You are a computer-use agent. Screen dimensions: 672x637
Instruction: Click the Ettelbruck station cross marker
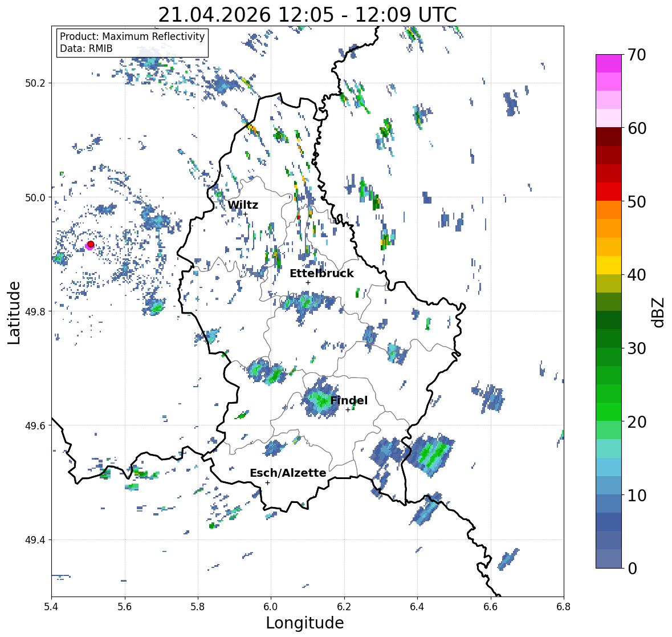(308, 282)
